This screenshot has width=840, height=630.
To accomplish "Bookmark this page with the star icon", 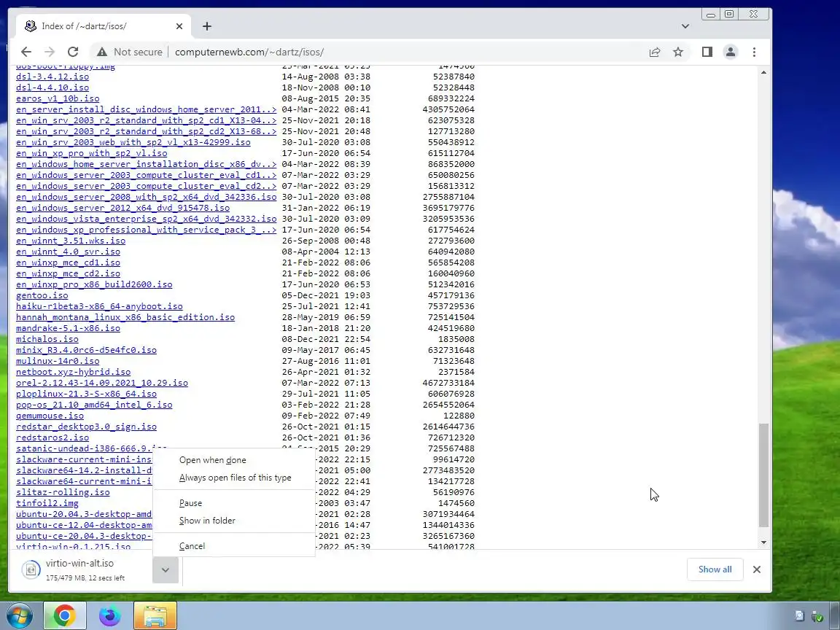I will point(678,52).
